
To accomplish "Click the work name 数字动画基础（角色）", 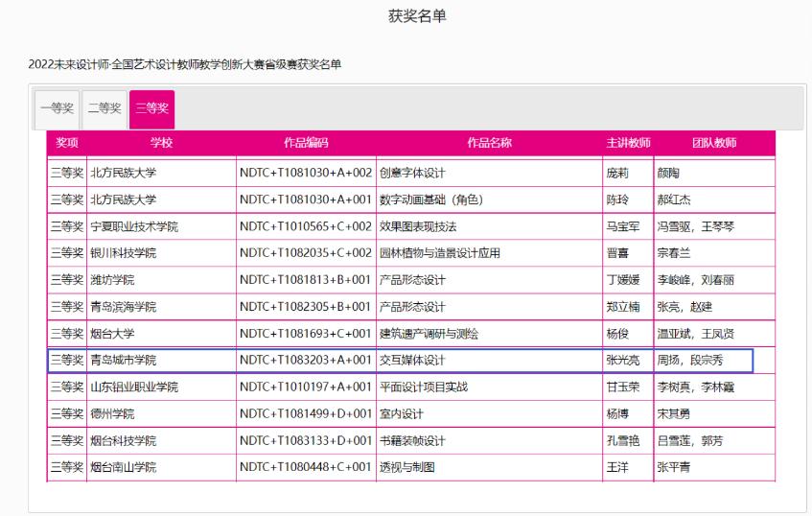I will pos(430,200).
